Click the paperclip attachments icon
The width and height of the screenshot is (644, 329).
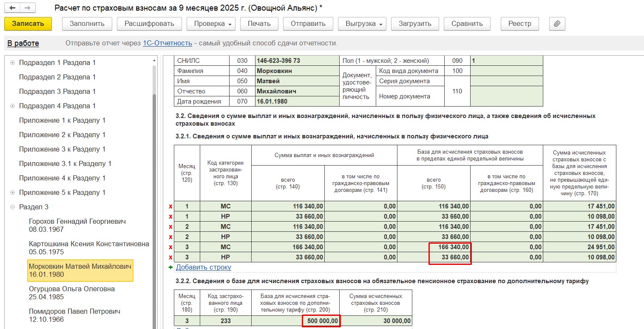coord(557,24)
